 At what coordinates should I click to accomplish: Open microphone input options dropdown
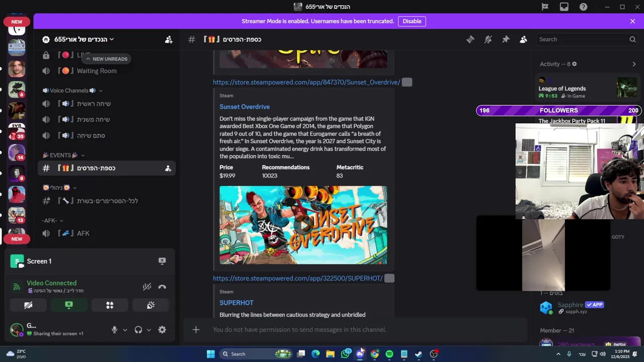(x=125, y=330)
